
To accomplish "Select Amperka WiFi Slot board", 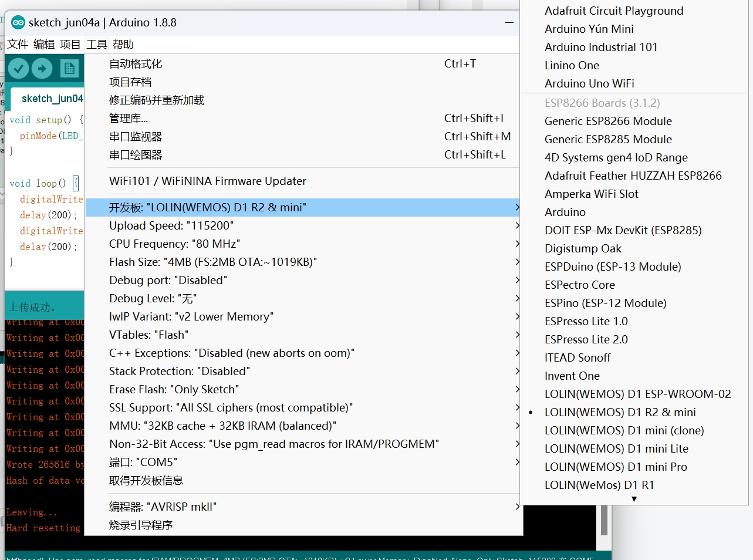I will point(634,194).
